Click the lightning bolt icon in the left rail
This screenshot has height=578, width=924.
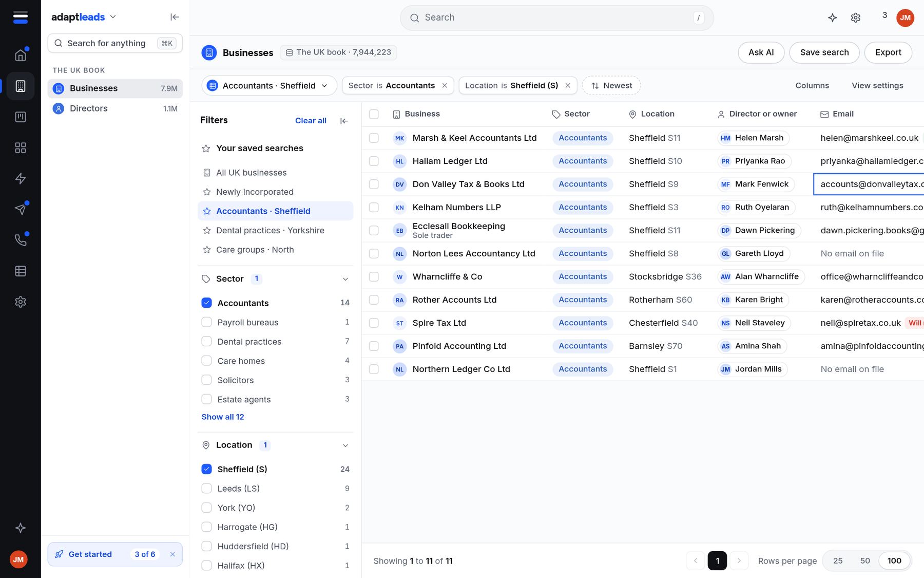click(x=21, y=178)
